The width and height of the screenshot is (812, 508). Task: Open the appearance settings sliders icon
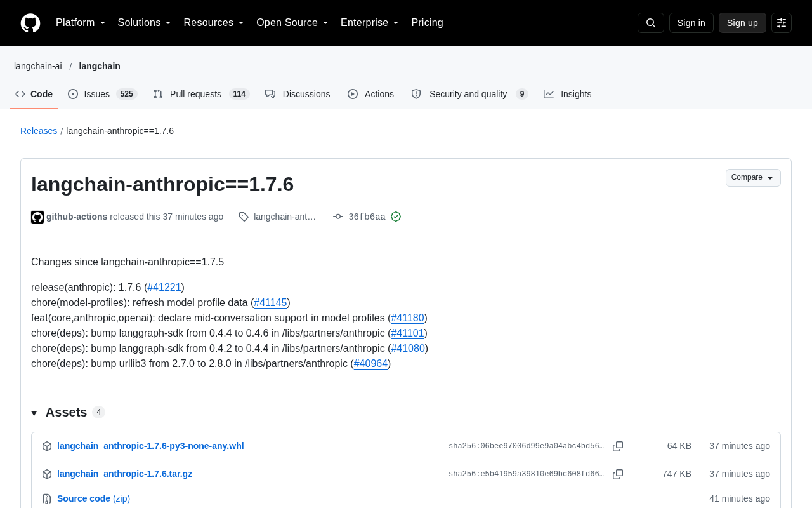(782, 23)
